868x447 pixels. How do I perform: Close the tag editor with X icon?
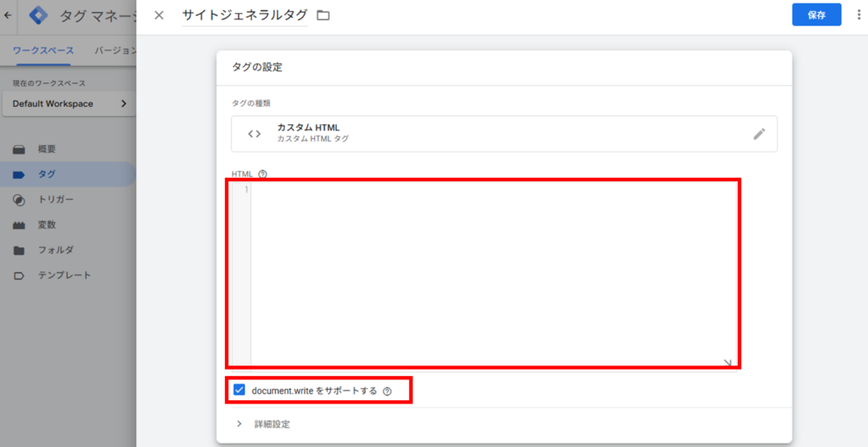[159, 15]
